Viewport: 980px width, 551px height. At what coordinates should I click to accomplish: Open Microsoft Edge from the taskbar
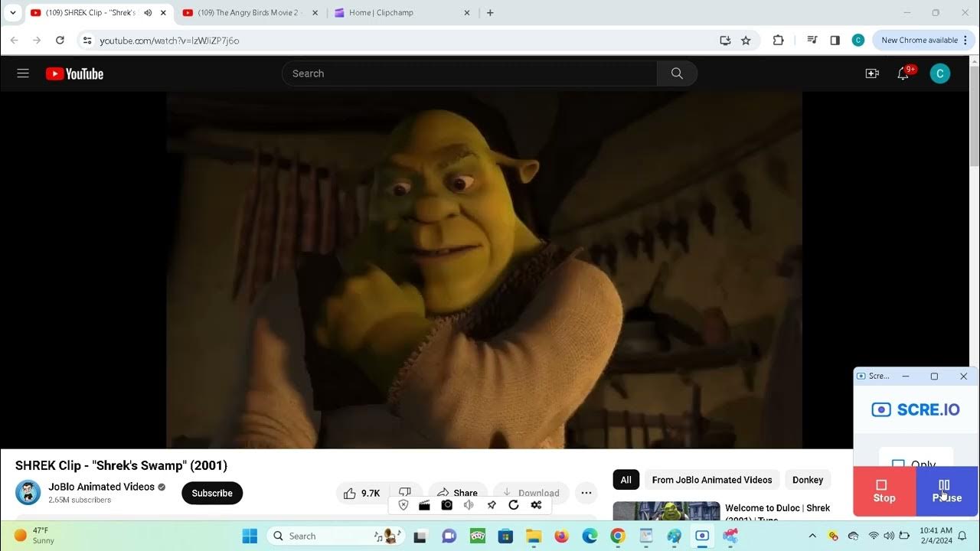[x=590, y=536]
